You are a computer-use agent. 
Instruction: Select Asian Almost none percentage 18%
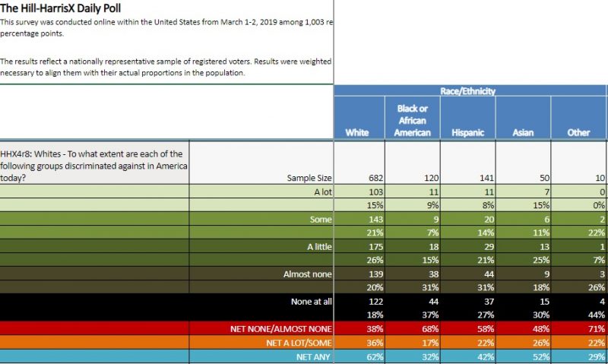pyautogui.click(x=541, y=288)
